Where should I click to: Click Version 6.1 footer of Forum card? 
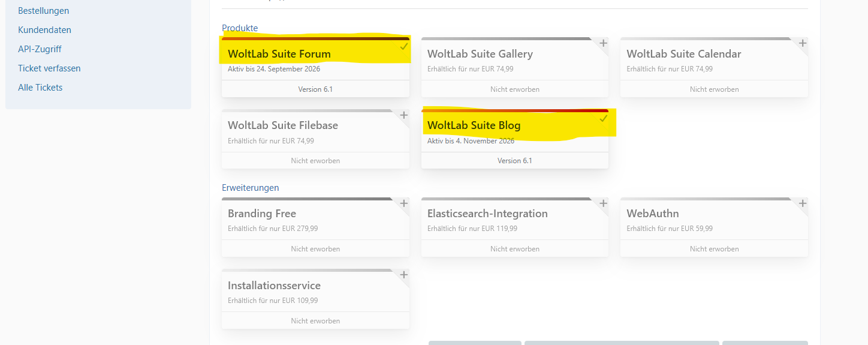coord(315,89)
